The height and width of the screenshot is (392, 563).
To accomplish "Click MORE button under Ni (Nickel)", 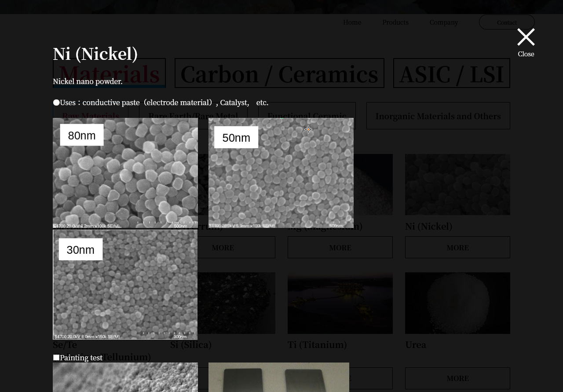I will [x=457, y=247].
